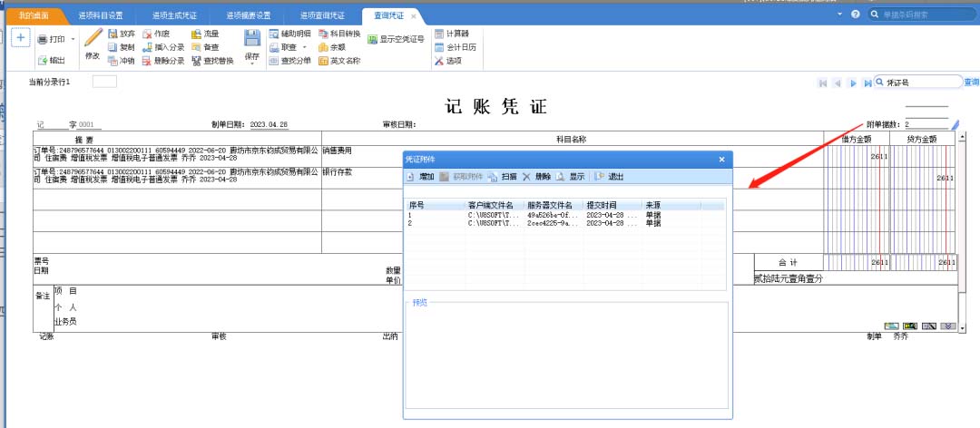Click the top-right search box

tap(923, 15)
